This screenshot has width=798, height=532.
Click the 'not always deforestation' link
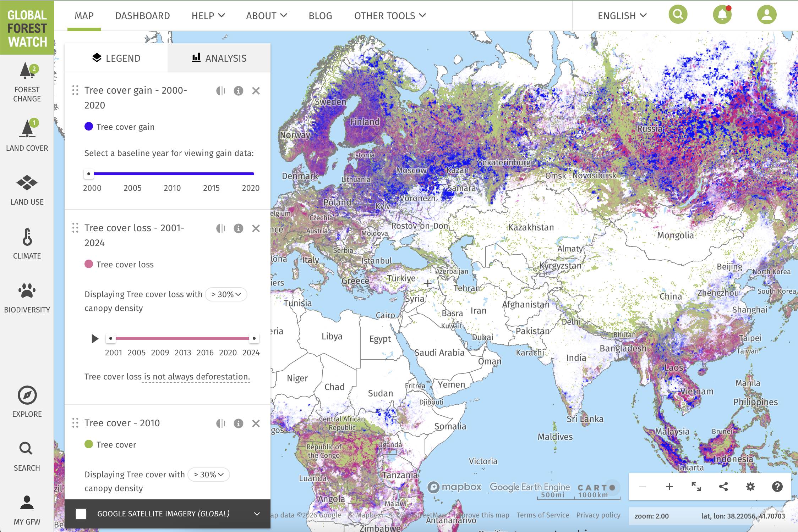(x=196, y=377)
